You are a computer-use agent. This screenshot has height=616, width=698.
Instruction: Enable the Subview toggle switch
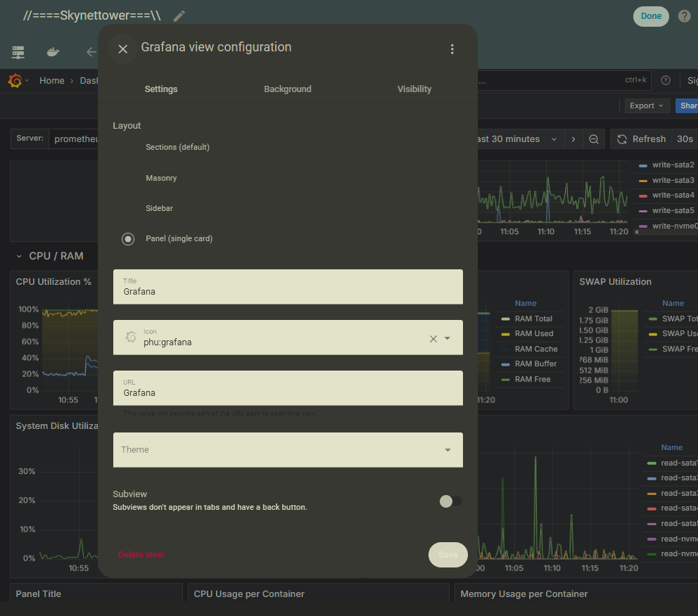[450, 501]
